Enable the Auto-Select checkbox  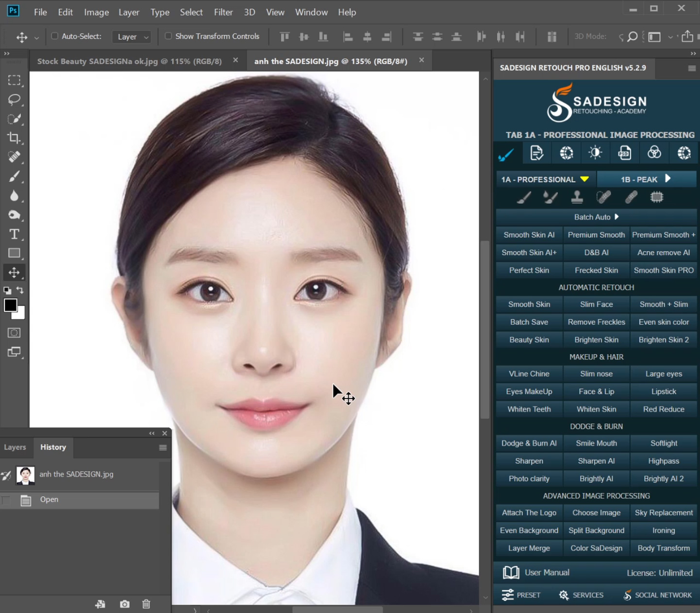tap(55, 36)
